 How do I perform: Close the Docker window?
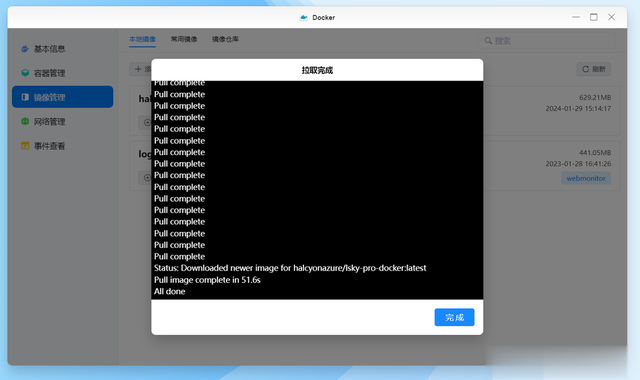pyautogui.click(x=611, y=17)
